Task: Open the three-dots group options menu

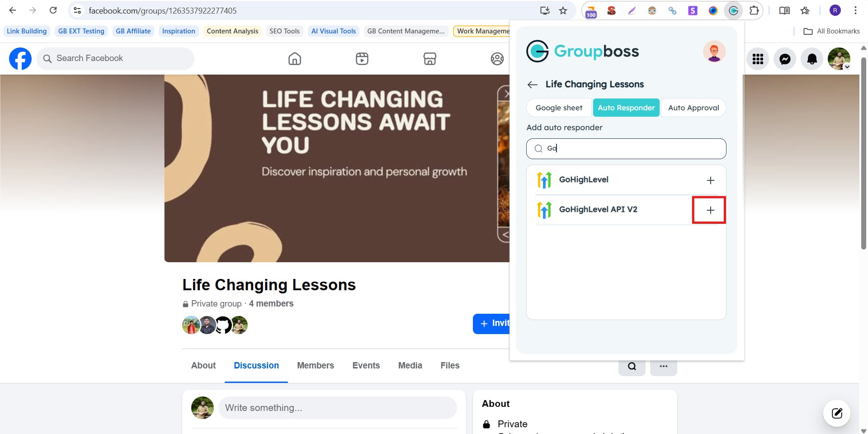Action: (x=663, y=366)
